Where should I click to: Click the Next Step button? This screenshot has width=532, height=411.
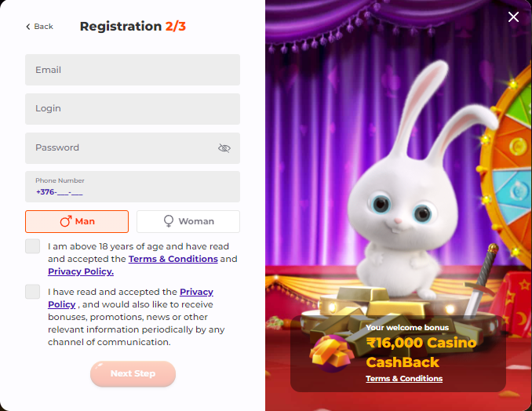click(x=133, y=373)
